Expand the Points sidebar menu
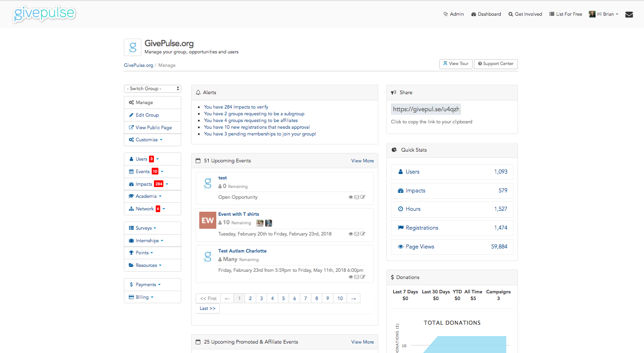The image size is (644, 353). (x=153, y=253)
